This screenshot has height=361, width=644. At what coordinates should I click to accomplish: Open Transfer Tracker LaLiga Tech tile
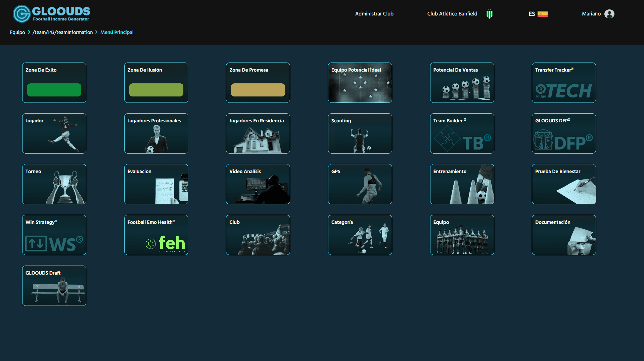[x=564, y=83]
